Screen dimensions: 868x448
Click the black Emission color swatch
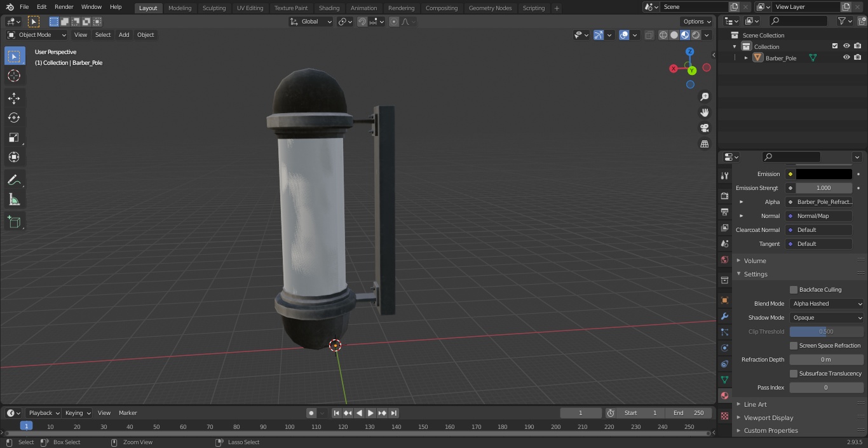pyautogui.click(x=824, y=174)
